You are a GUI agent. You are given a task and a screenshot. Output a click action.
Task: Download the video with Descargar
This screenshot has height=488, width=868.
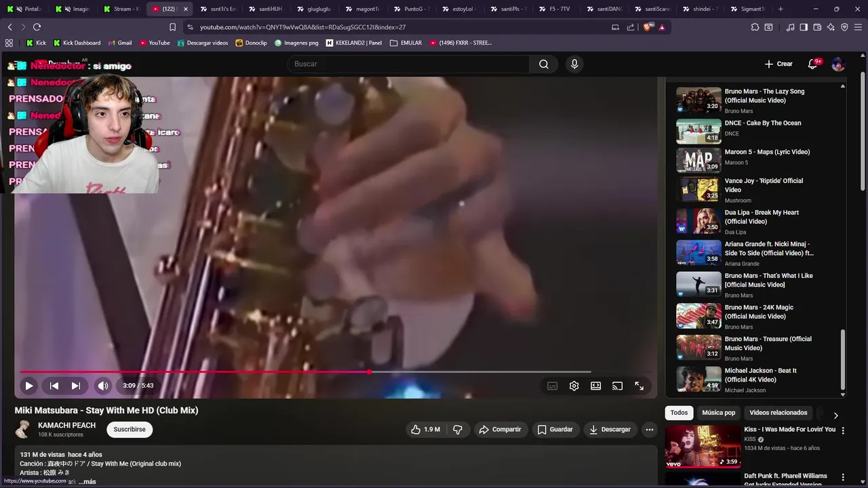[x=610, y=430]
